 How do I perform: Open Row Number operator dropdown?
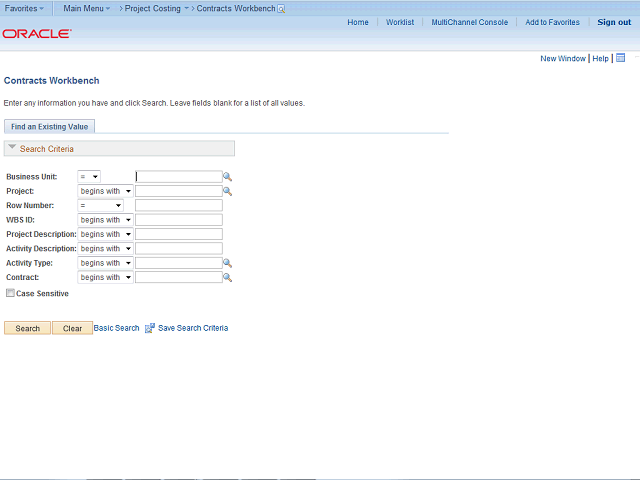click(100, 205)
